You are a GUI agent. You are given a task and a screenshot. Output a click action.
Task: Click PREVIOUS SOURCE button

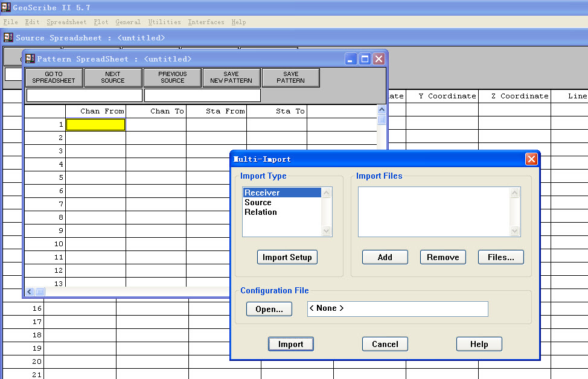(173, 78)
